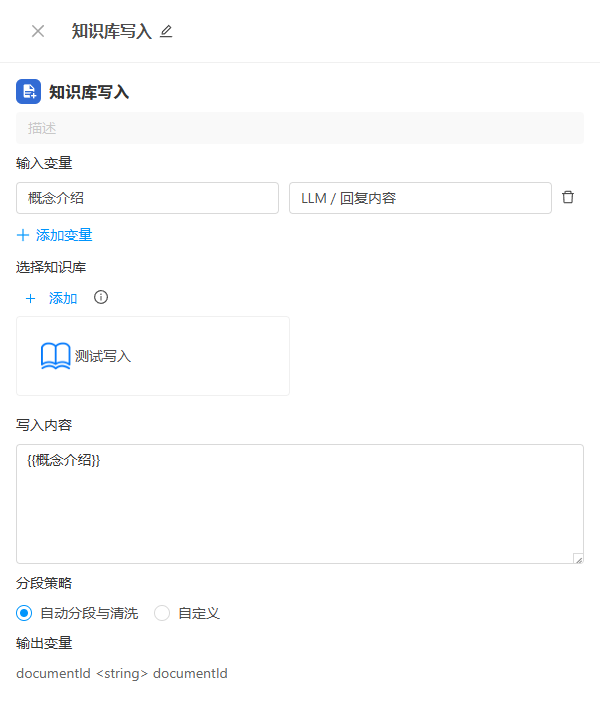Click the 添加变量 link text
Viewport: 600px width, 703px height.
(x=64, y=235)
